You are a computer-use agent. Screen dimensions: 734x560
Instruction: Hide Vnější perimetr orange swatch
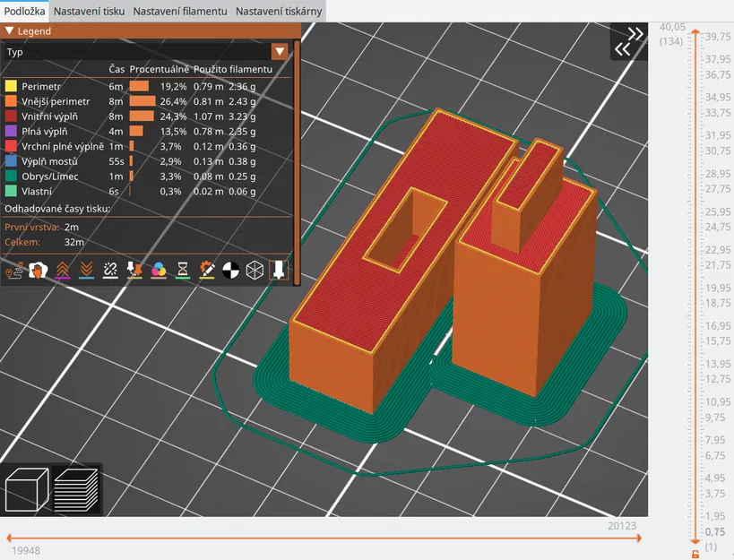click(11, 101)
